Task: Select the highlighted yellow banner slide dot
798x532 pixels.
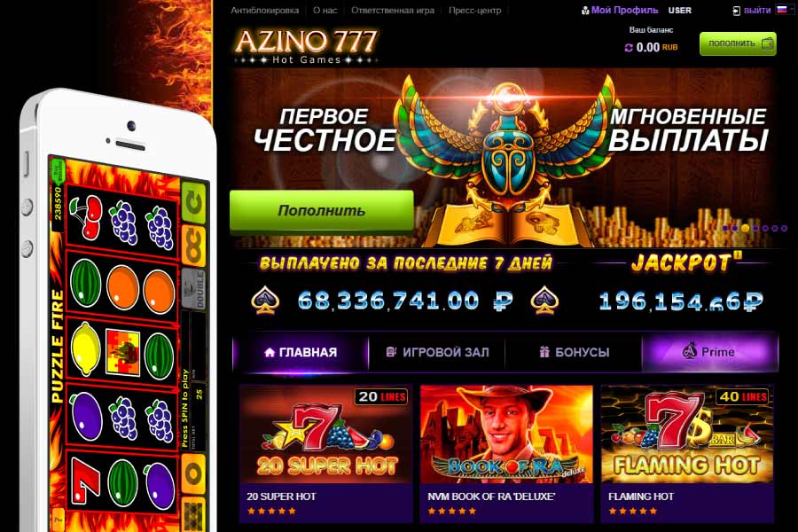Action: tap(745, 228)
